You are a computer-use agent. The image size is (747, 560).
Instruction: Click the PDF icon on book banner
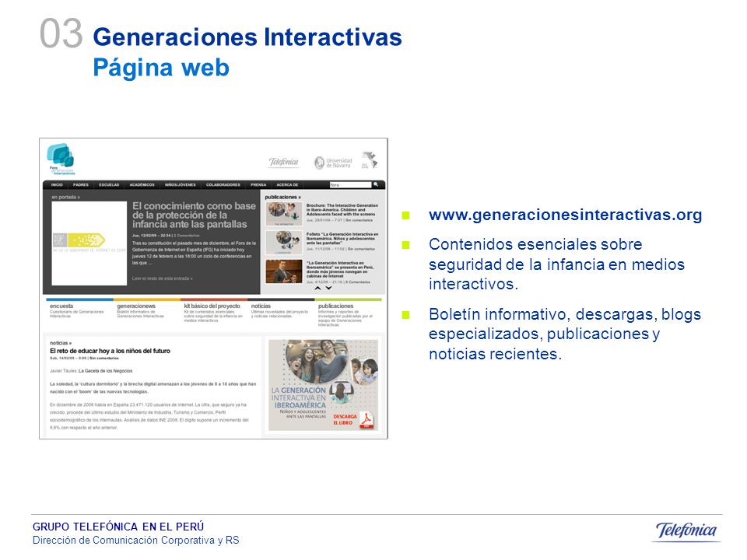tap(366, 419)
